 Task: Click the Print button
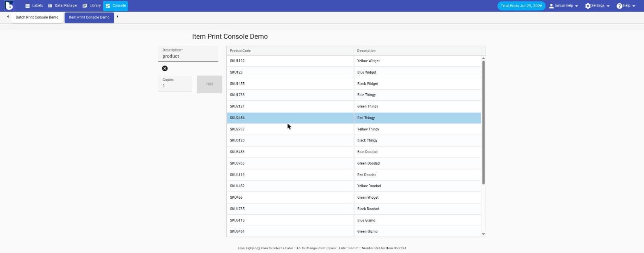click(209, 84)
